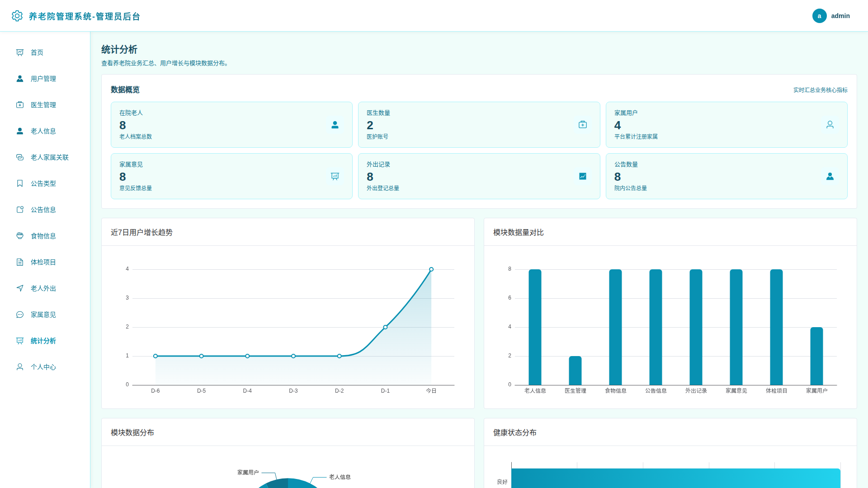
Task: Click the 用户管理 sidebar icon
Action: (x=20, y=79)
